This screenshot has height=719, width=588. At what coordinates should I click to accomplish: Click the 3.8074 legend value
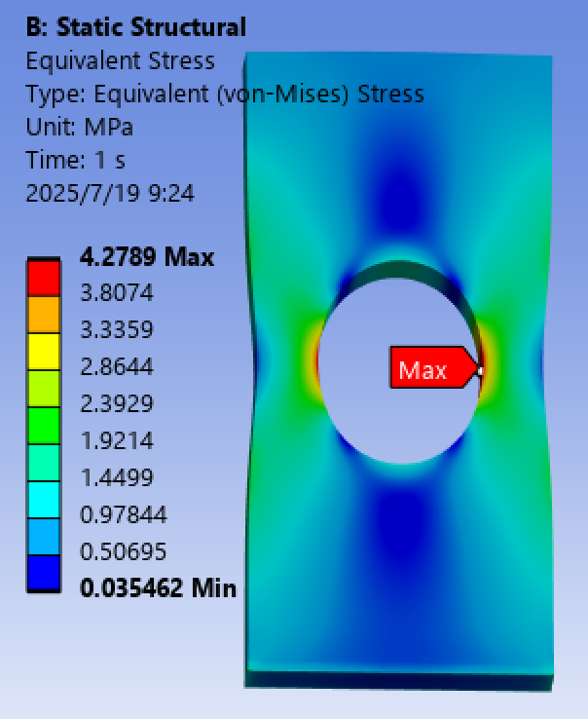pos(117,292)
